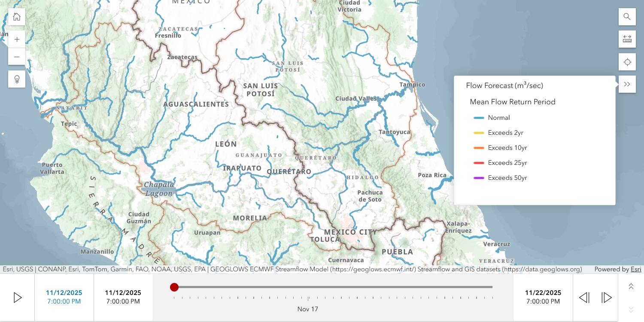Screen dimensions: 644x322
Task: Collapse the legend panel with double chevron
Action: (627, 84)
